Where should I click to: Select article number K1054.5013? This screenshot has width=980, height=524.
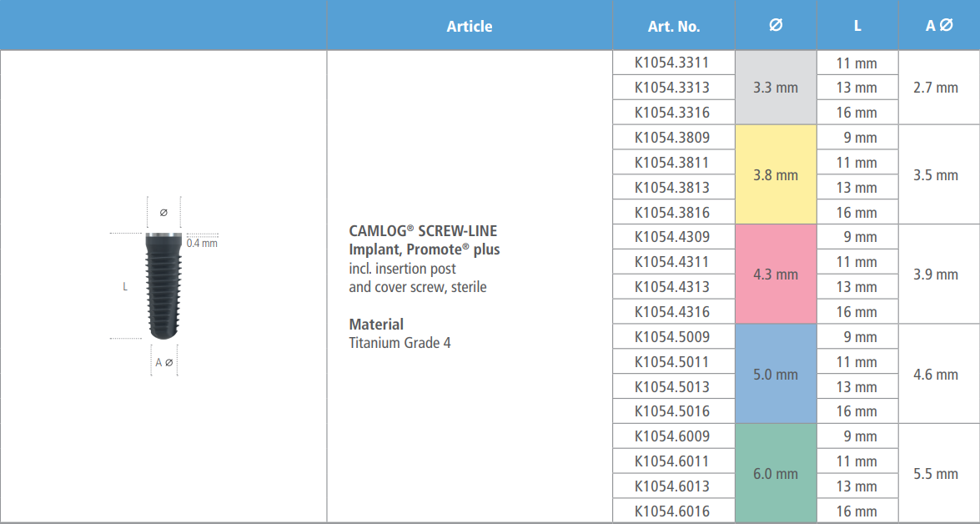pos(672,386)
